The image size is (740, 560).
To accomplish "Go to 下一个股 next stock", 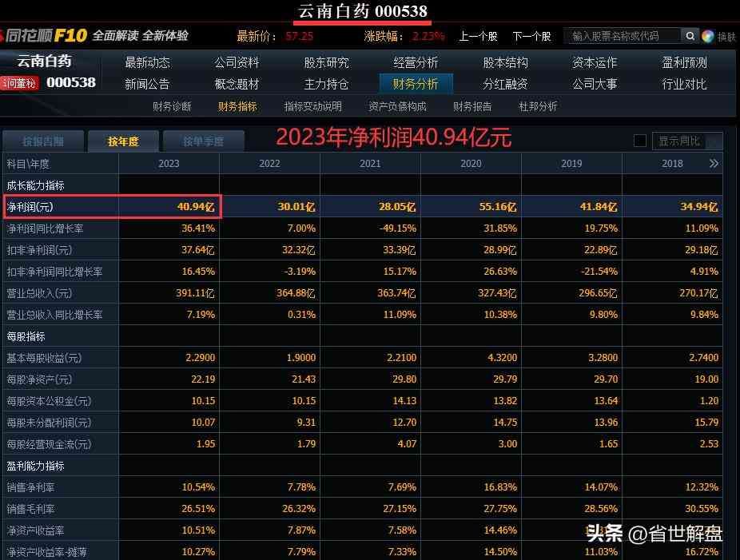I will coord(531,36).
